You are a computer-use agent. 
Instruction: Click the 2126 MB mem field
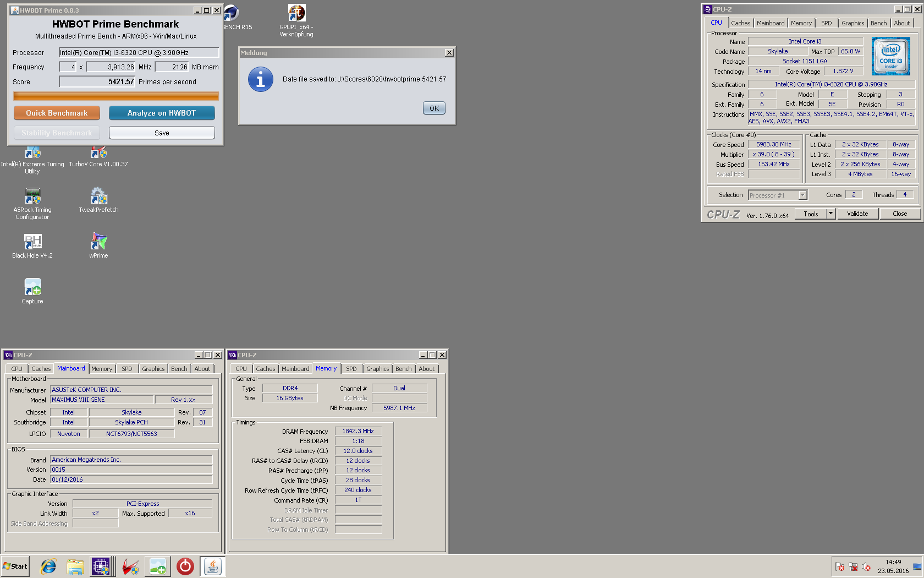pos(172,67)
